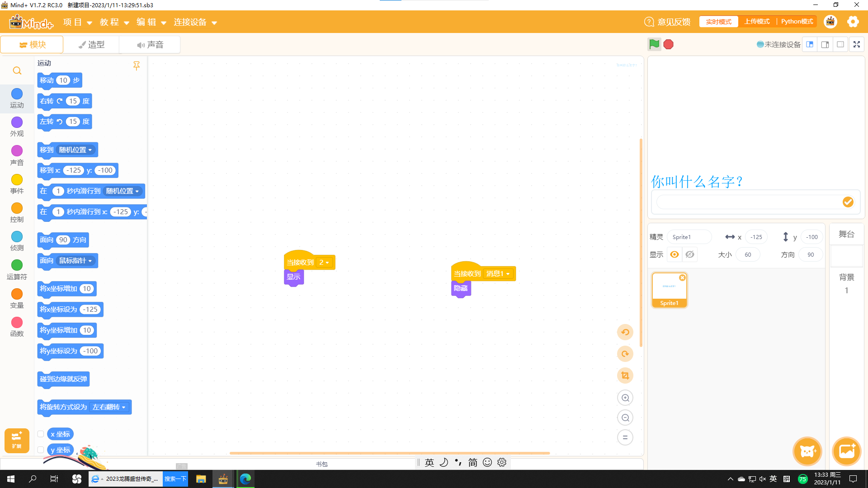Click the fullscreen stage icon

tap(857, 44)
